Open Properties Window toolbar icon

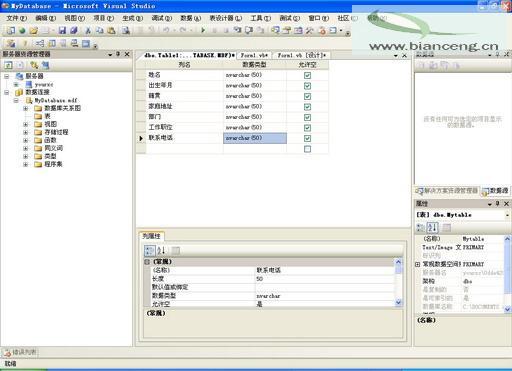point(287,30)
